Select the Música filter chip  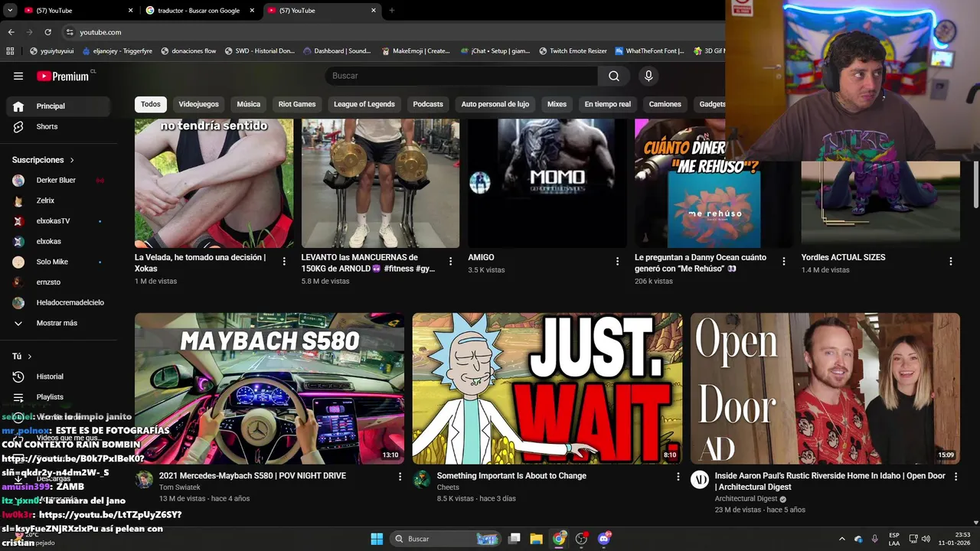pyautogui.click(x=248, y=104)
